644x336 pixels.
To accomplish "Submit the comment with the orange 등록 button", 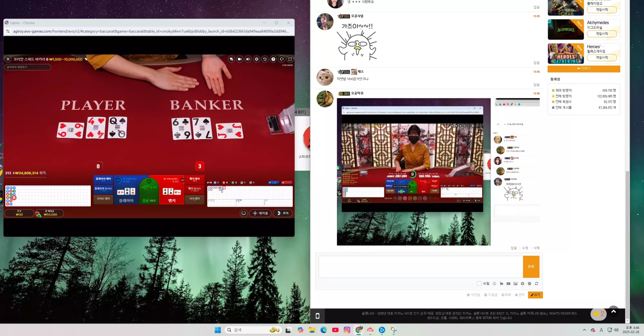I will click(531, 267).
